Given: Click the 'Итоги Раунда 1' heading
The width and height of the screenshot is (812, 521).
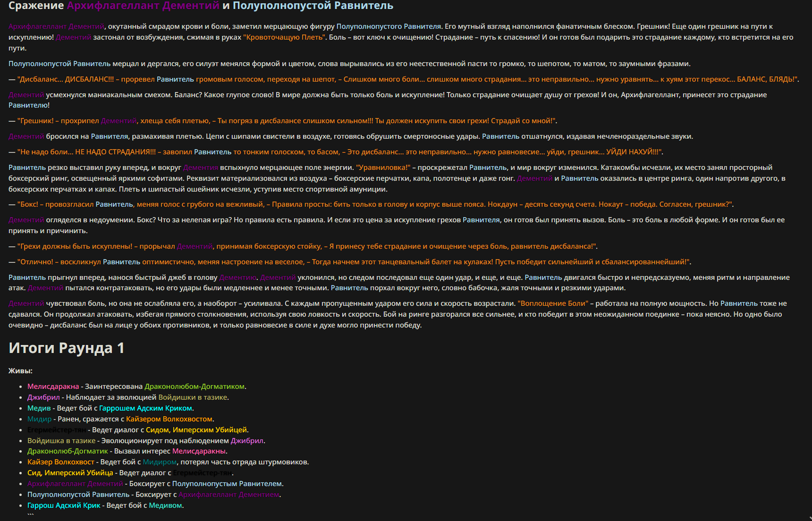Looking at the screenshot, I should click(x=67, y=348).
